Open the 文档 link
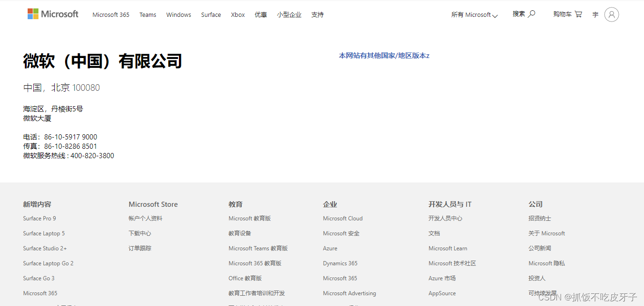Screen dimensions: 644x306 coord(434,233)
